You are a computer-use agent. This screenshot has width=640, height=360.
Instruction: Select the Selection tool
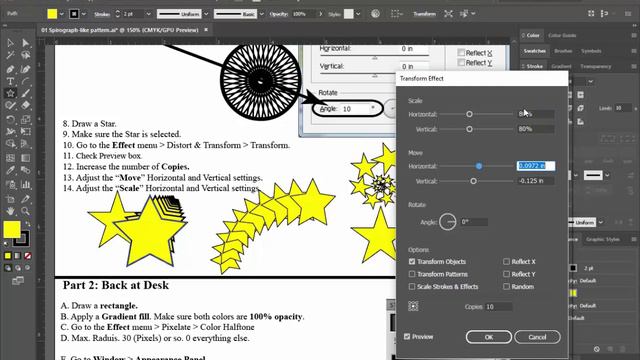click(x=10, y=43)
